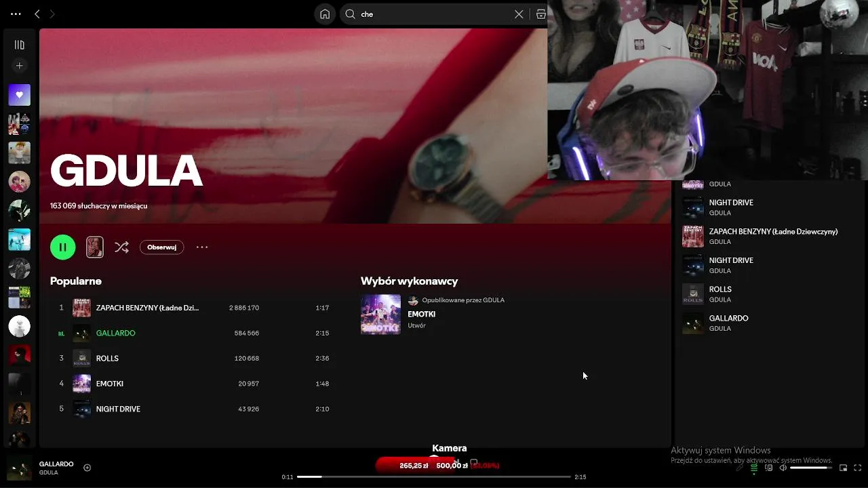868x488 pixels.
Task: Create a playlist with the plus icon
Action: pyautogui.click(x=19, y=66)
